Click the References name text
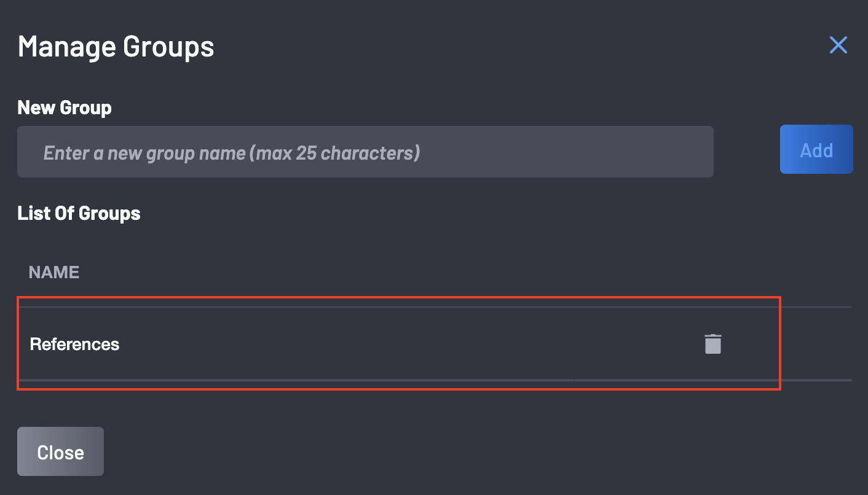Image resolution: width=868 pixels, height=495 pixels. (x=74, y=345)
